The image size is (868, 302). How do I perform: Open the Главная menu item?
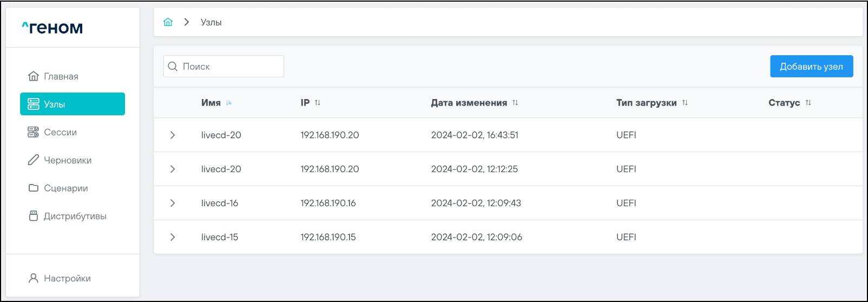61,76
